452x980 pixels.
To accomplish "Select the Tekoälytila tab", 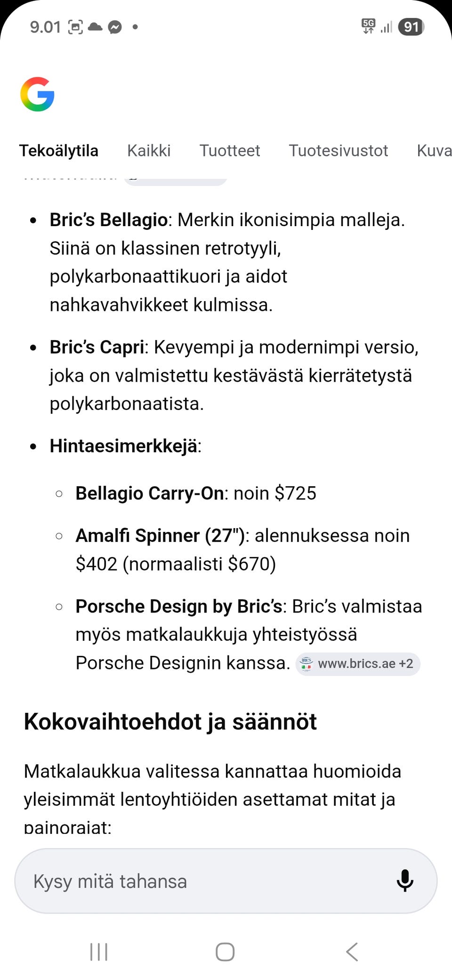I will [x=59, y=150].
